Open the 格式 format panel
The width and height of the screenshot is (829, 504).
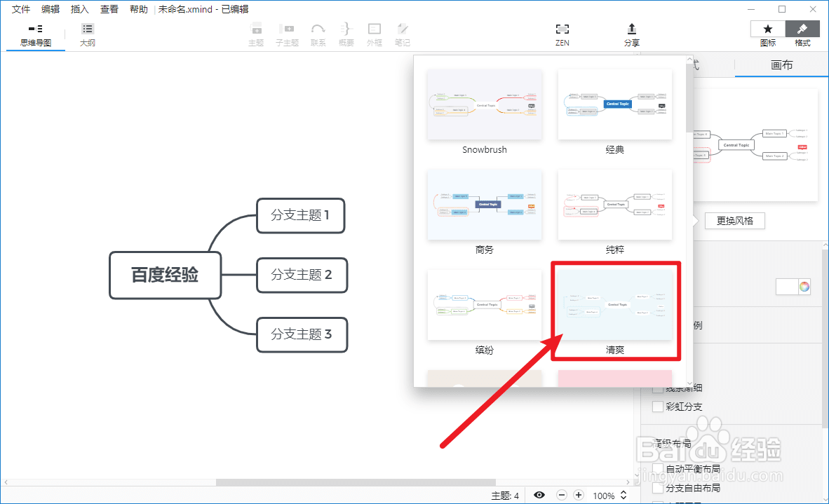click(802, 34)
